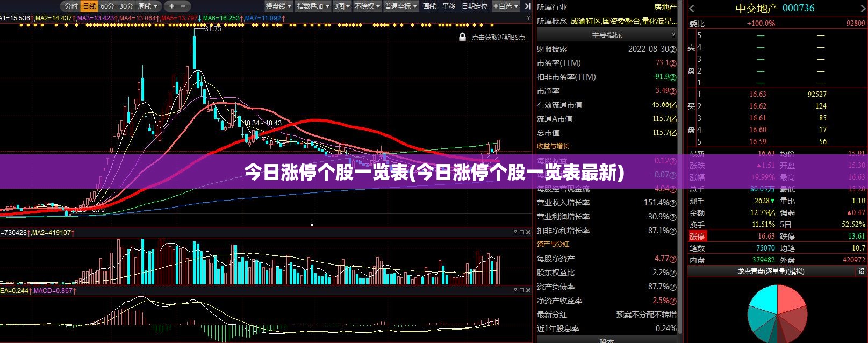Screen dimensions: 868x343
Task: Click 主要指标 section header
Action: coord(607,35)
